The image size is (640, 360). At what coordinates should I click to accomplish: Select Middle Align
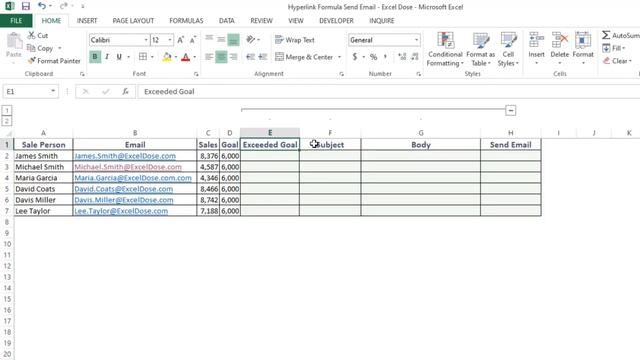point(221,39)
